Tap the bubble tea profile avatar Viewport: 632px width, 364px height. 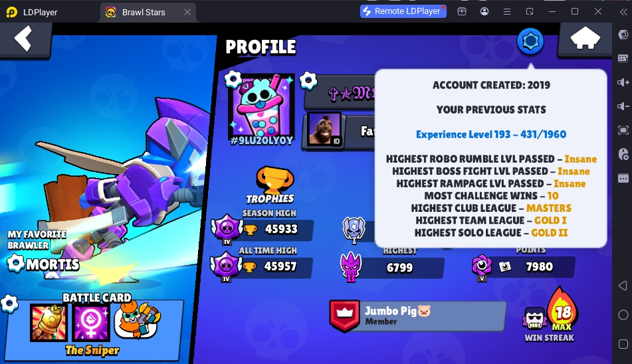261,106
